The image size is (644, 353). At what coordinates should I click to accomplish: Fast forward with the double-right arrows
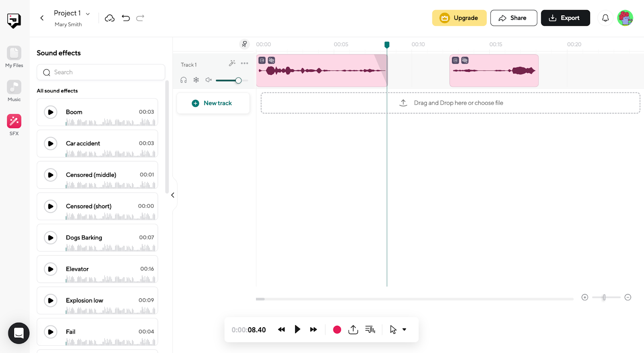coord(314,330)
